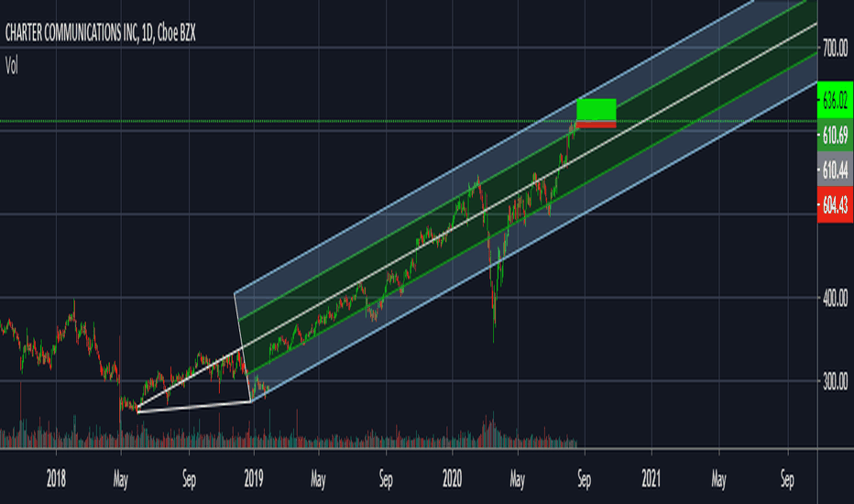Screen dimensions: 854x504
Task: Click the 2019 time axis label
Action: coord(254,479)
